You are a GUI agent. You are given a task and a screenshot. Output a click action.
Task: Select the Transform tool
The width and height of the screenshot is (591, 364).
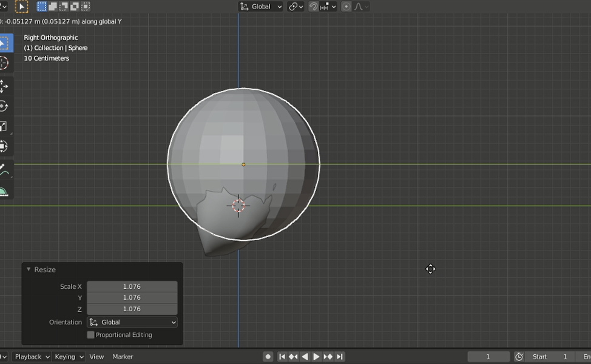coord(4,146)
